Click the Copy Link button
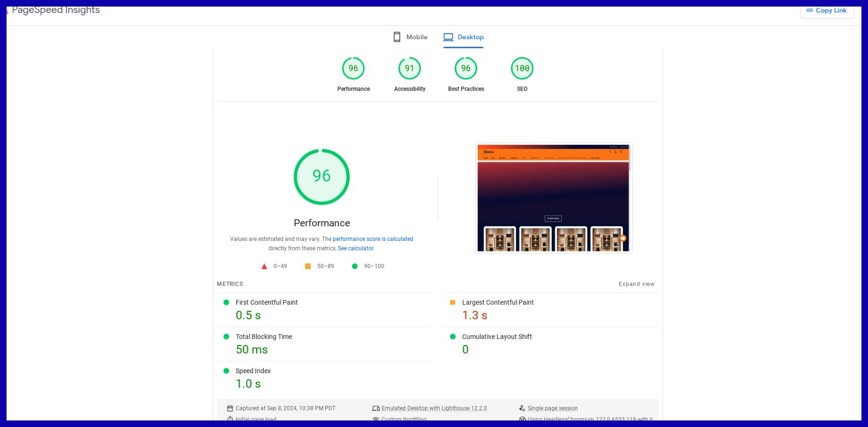 pyautogui.click(x=827, y=11)
